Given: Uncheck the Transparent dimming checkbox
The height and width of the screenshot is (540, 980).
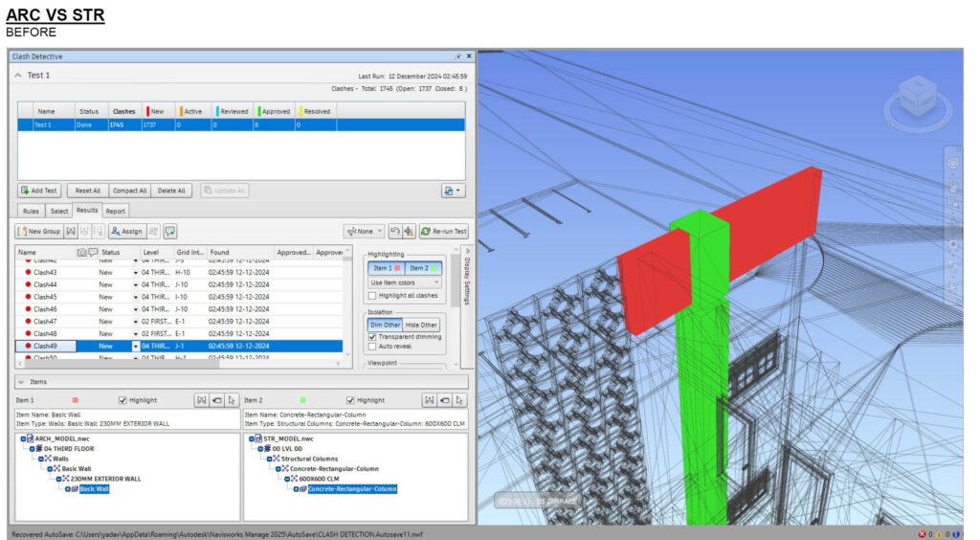Looking at the screenshot, I should pos(372,336).
